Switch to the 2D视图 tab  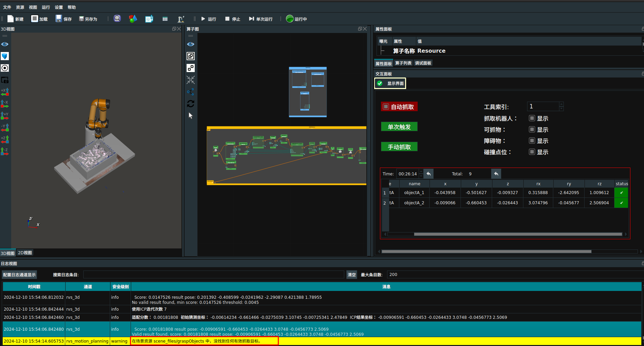pos(25,253)
